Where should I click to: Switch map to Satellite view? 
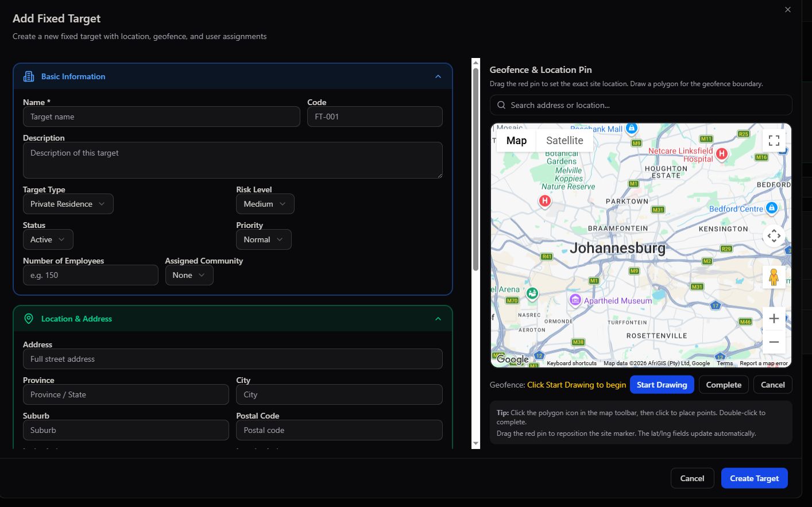pyautogui.click(x=564, y=141)
